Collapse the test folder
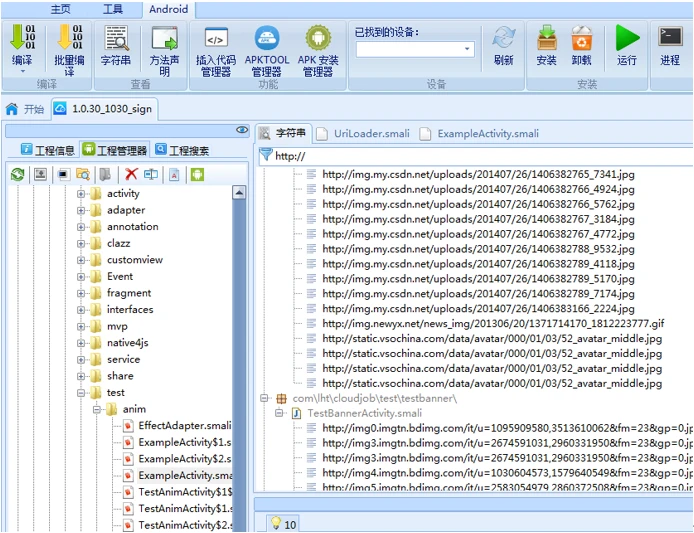 (x=81, y=393)
